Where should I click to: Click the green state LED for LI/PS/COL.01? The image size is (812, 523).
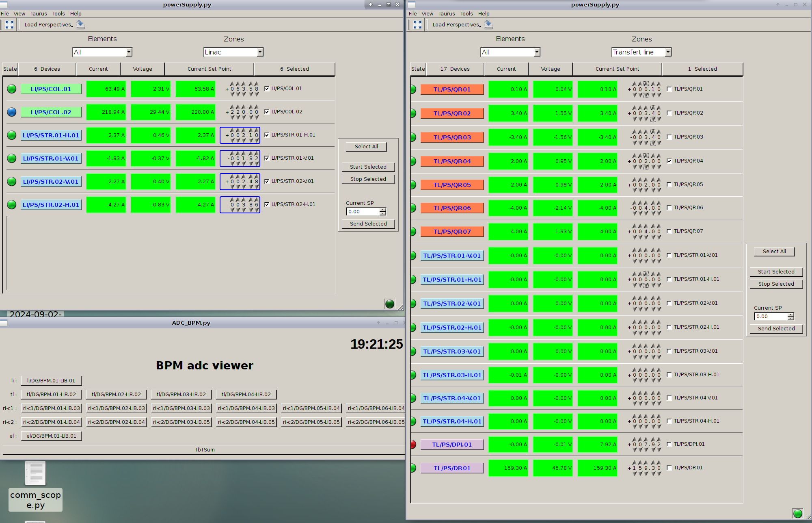[x=12, y=89]
